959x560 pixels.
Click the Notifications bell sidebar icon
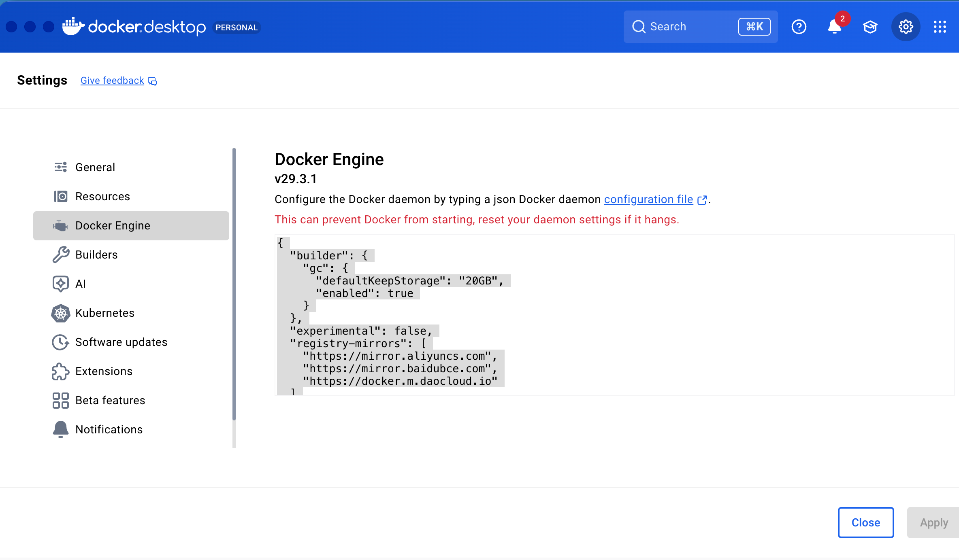pyautogui.click(x=61, y=429)
